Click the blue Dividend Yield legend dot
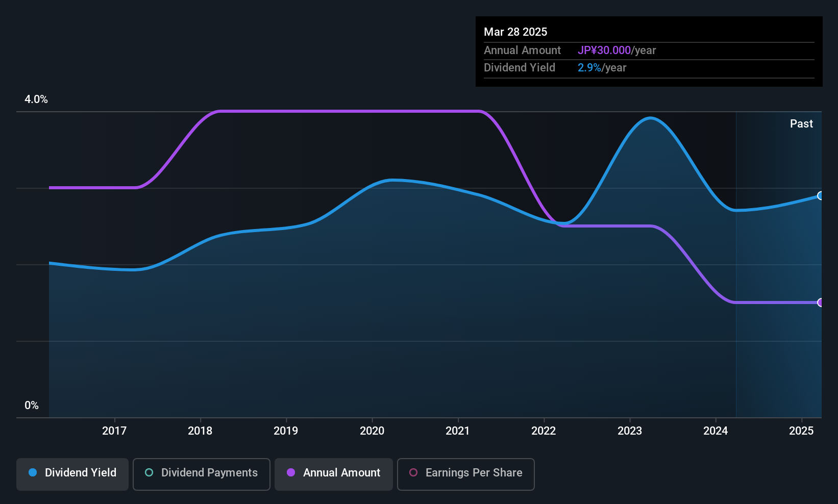This screenshot has height=504, width=838. pos(33,473)
